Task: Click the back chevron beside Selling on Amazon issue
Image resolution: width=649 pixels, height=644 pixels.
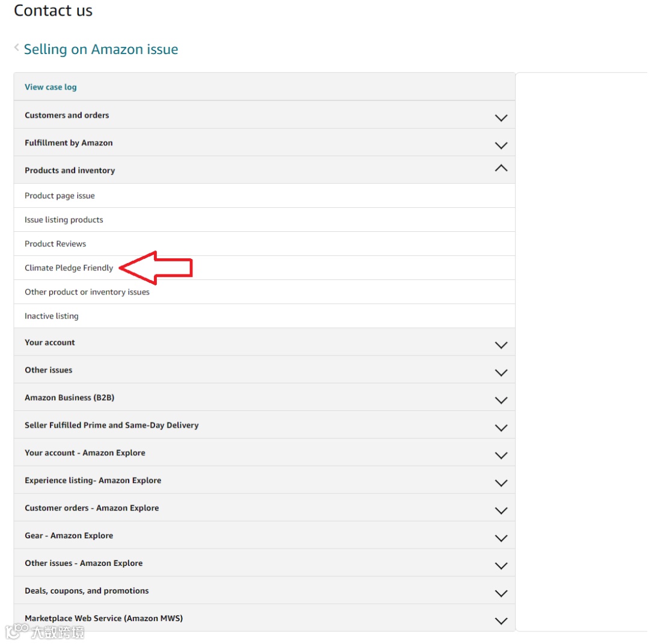Action: coord(17,48)
